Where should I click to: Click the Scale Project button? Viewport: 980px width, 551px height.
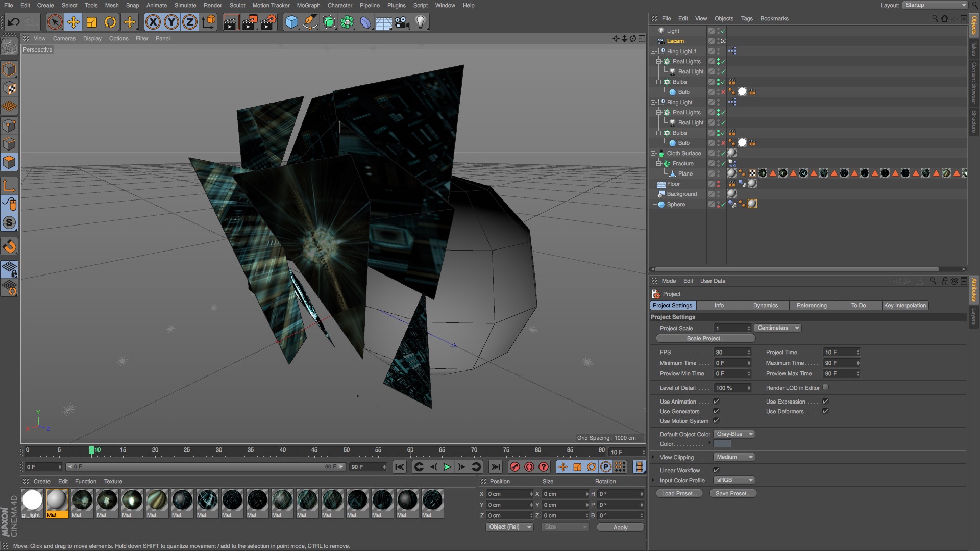point(705,338)
